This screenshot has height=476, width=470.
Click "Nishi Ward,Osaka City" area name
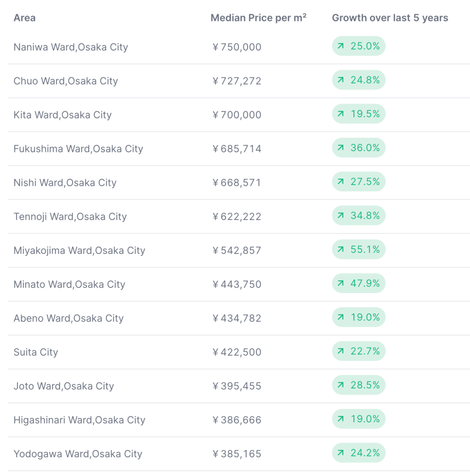click(x=65, y=183)
